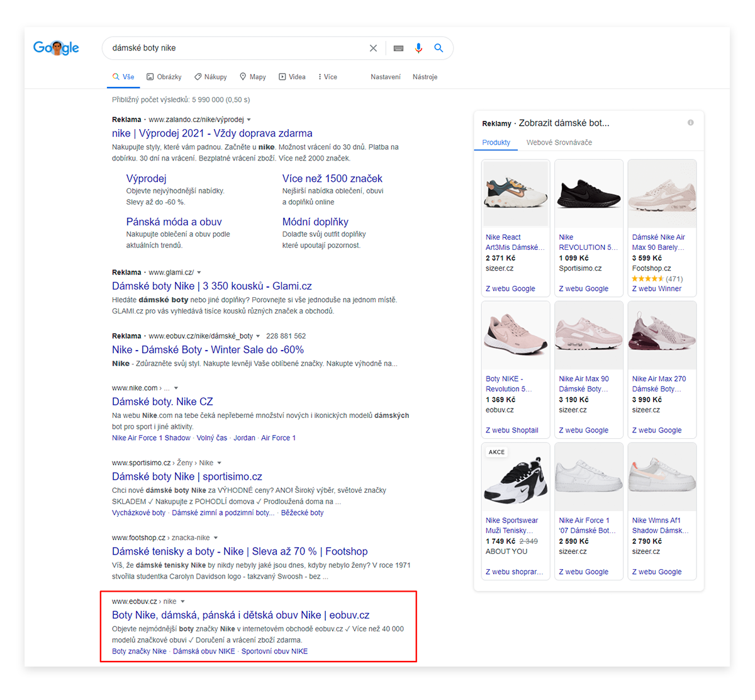Open 'Módní doplňky' sitelink

(315, 222)
